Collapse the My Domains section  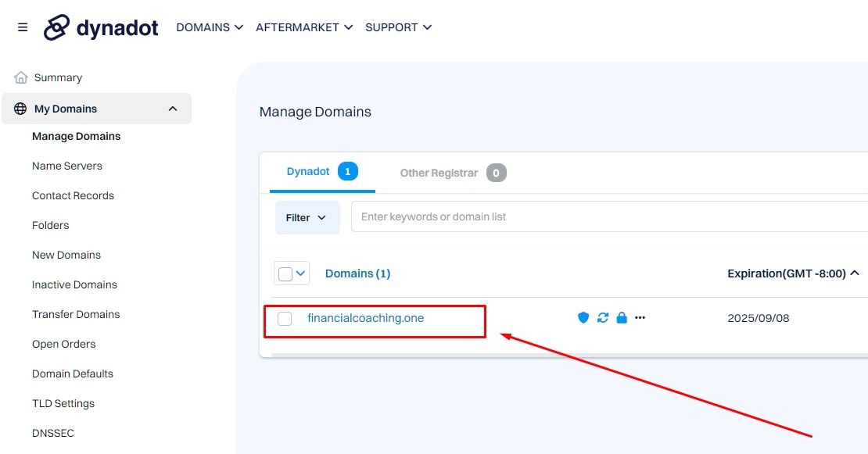[x=173, y=109]
